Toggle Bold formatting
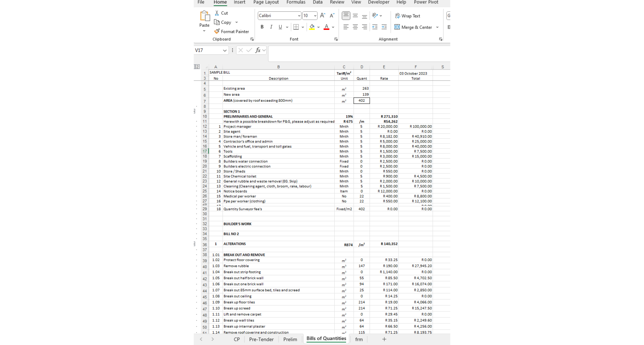The image size is (644, 345). click(262, 27)
